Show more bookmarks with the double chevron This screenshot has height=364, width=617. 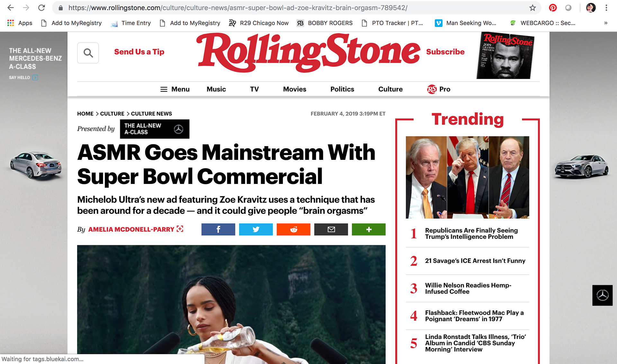[x=606, y=23]
